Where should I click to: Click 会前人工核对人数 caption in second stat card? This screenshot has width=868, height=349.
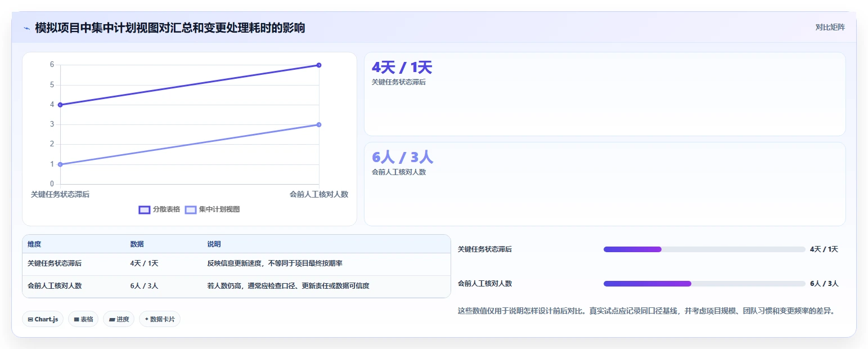399,172
